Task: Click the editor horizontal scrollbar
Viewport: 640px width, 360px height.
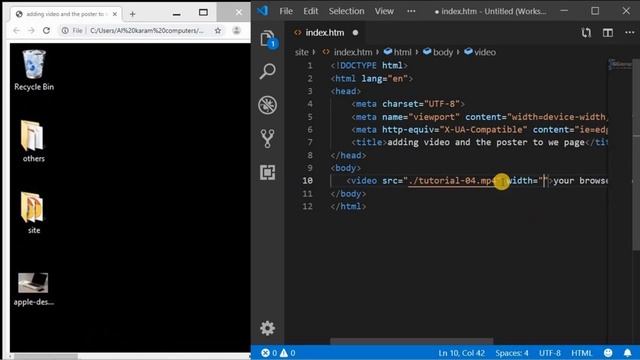Action: click(411, 341)
